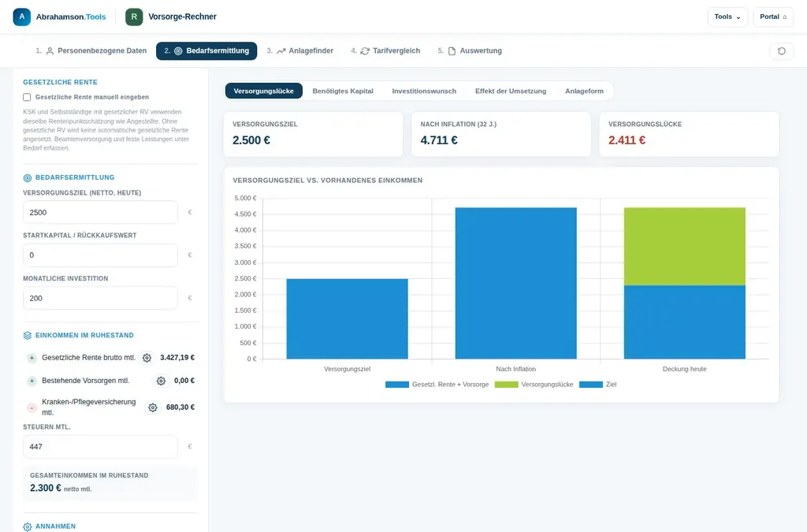Click the green 'R' Vorsorge-Rechner icon
The height and width of the screenshot is (532, 807).
134,17
